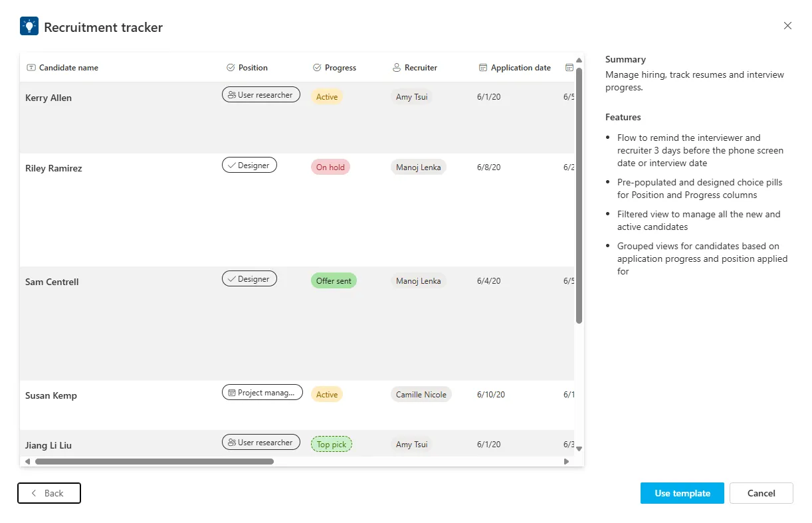
Task: Click the checkmark icon in the Progress column header
Action: pyautogui.click(x=316, y=67)
